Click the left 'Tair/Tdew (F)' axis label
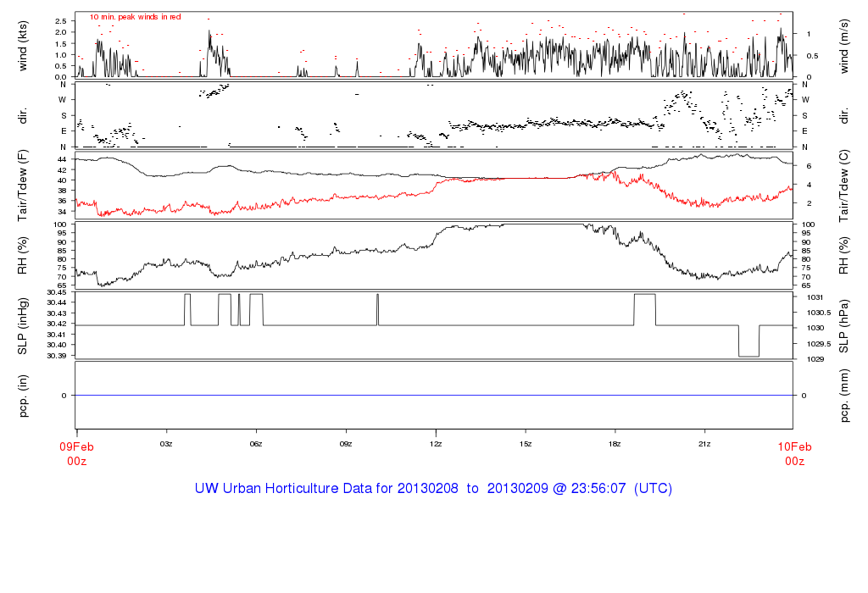868x593 pixels. pos(23,186)
